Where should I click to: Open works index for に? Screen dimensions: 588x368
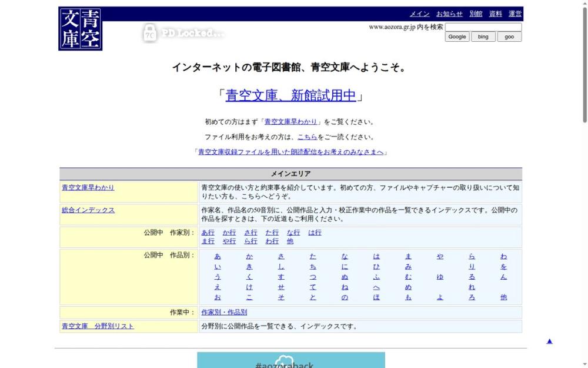coord(345,267)
